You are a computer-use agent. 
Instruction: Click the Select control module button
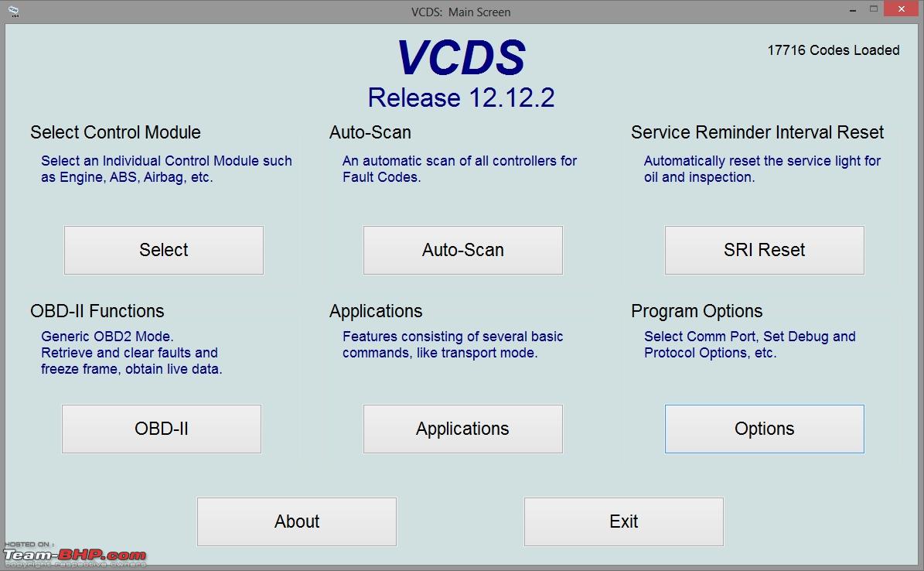click(164, 250)
